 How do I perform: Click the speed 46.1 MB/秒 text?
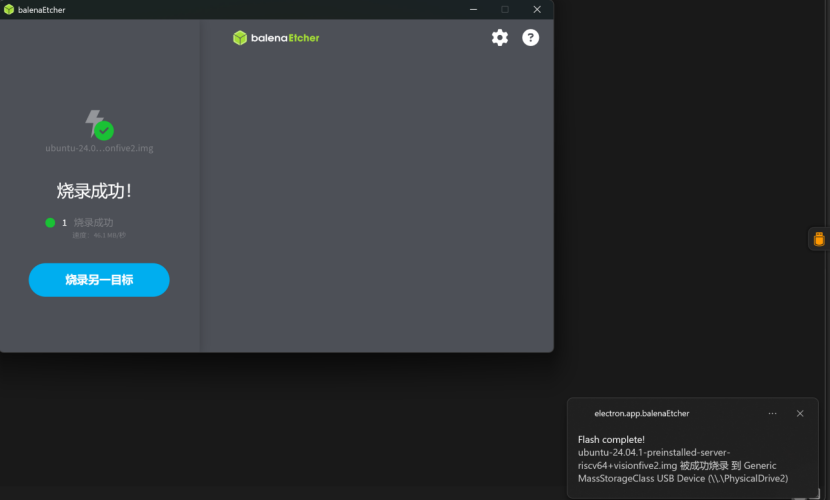pos(99,236)
